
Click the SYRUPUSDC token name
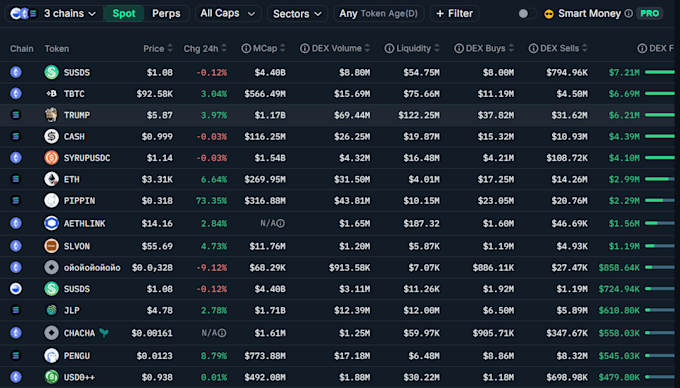[87, 158]
